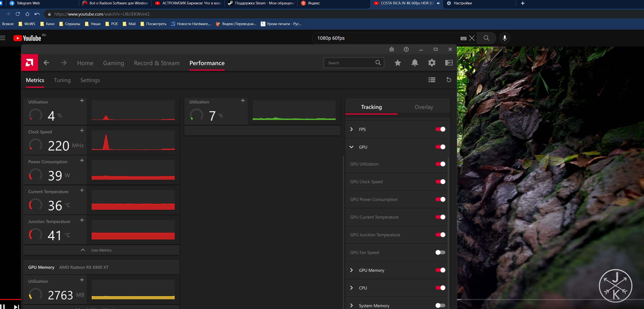Click the sidebar panel toggle icon
Screen dimensions: 644x309
tap(449, 63)
